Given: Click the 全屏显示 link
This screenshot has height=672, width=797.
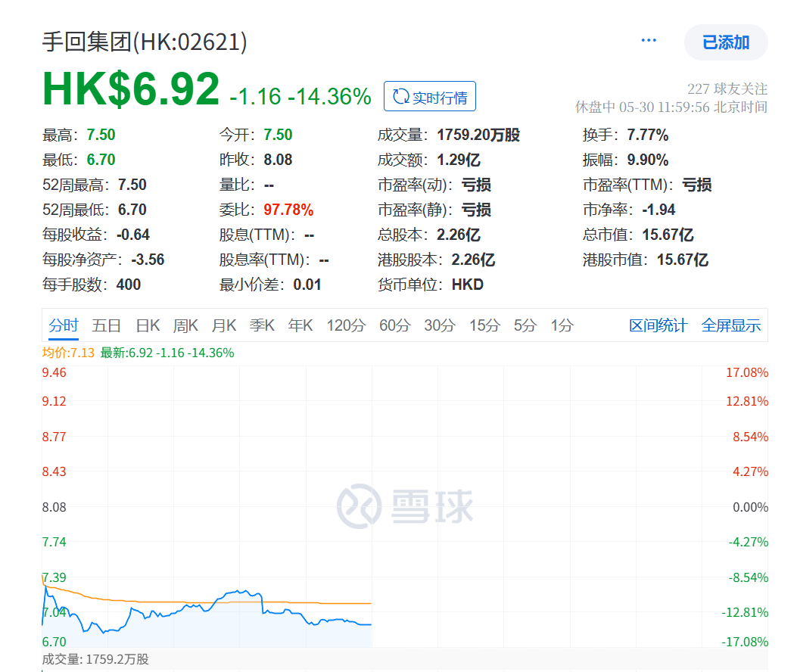Looking at the screenshot, I should pos(731,325).
